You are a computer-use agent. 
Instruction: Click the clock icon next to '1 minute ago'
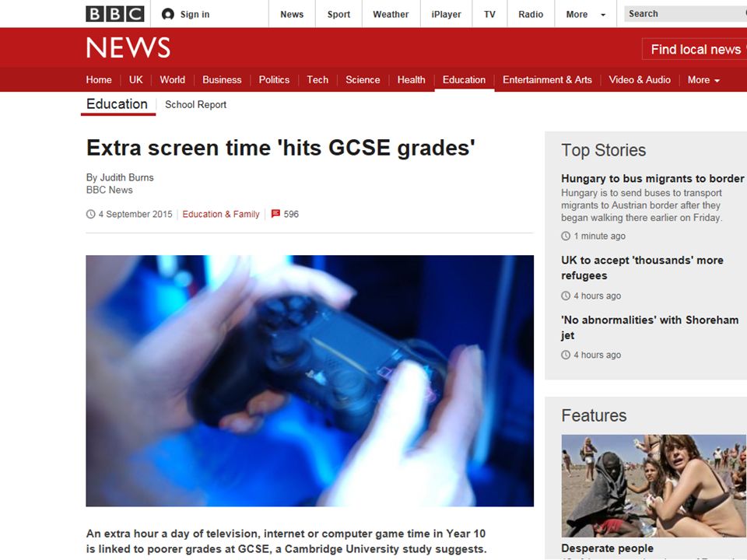pyautogui.click(x=566, y=236)
